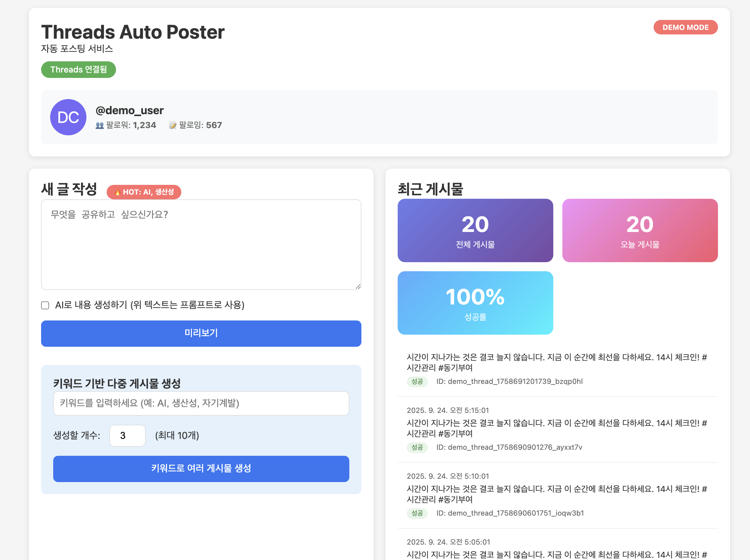Click post ID ending in ayxxt7v
The width and height of the screenshot is (750, 560).
point(509,447)
